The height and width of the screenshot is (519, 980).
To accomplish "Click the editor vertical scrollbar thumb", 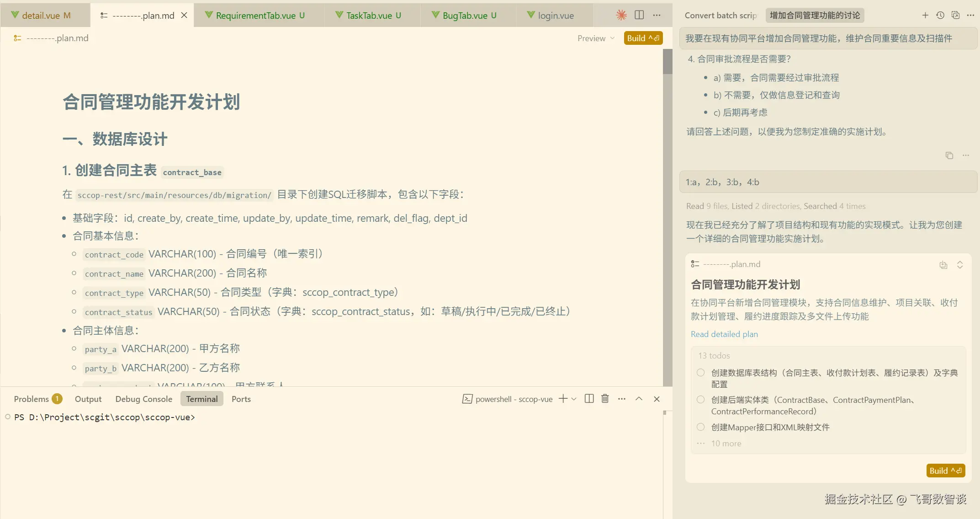I will click(x=667, y=62).
